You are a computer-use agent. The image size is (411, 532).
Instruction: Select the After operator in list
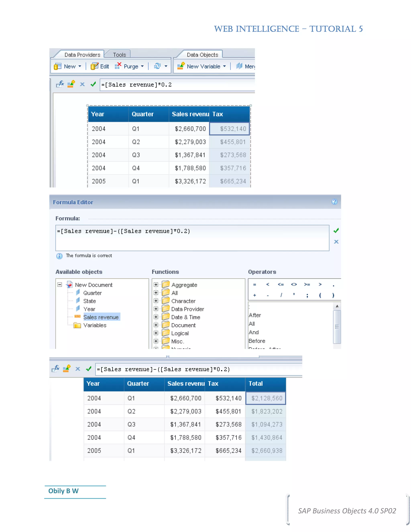click(x=255, y=315)
